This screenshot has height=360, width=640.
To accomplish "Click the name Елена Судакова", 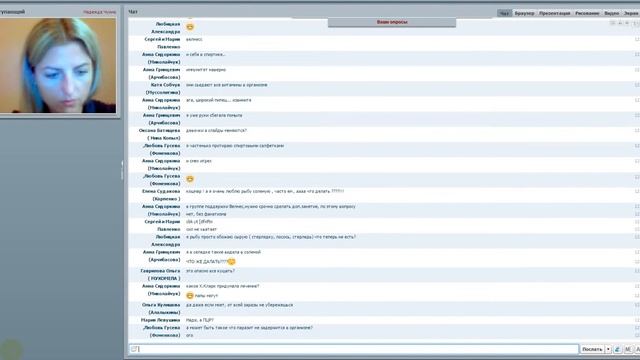I will [161, 191].
